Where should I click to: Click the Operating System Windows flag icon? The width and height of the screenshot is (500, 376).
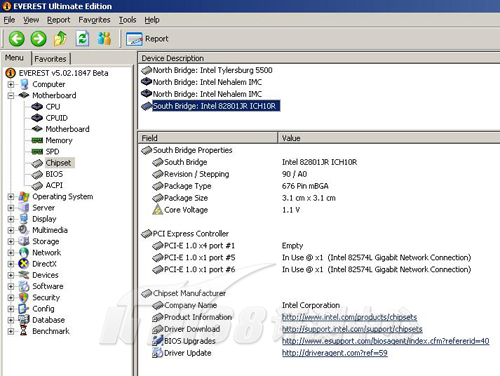[24, 197]
